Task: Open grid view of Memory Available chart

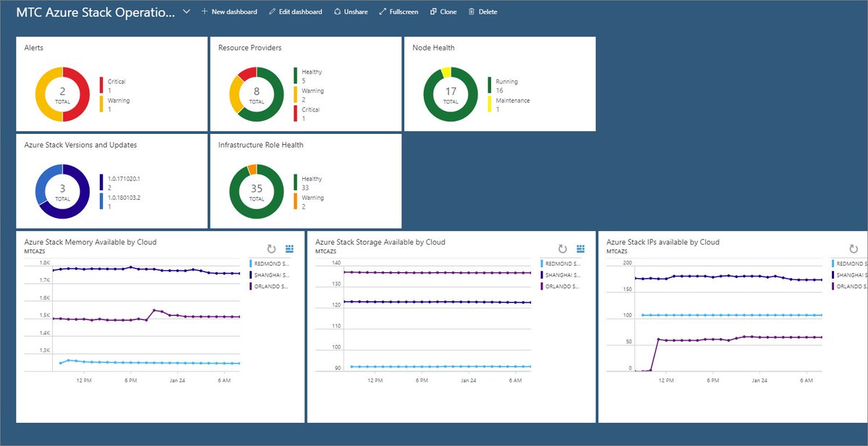Action: [x=289, y=248]
